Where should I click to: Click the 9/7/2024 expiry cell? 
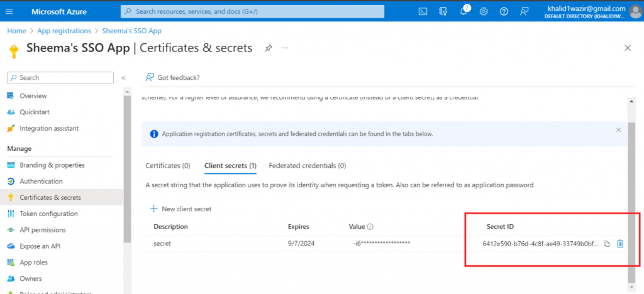click(x=300, y=244)
